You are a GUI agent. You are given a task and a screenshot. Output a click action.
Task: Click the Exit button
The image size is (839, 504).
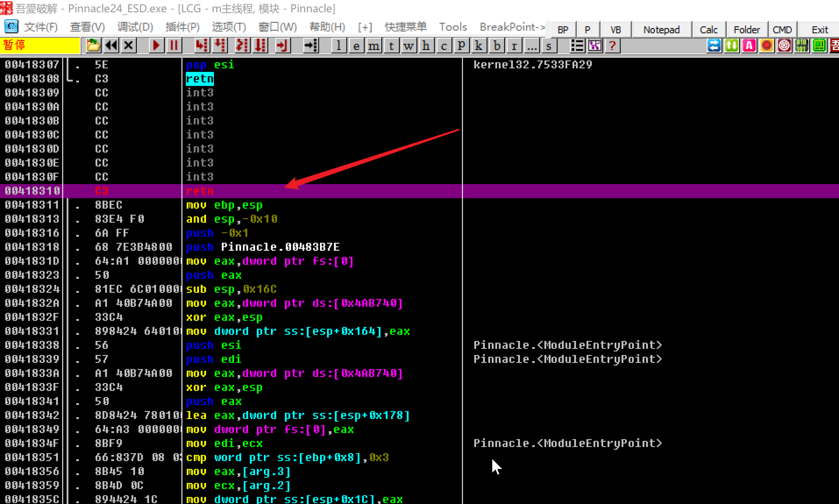pyautogui.click(x=820, y=30)
